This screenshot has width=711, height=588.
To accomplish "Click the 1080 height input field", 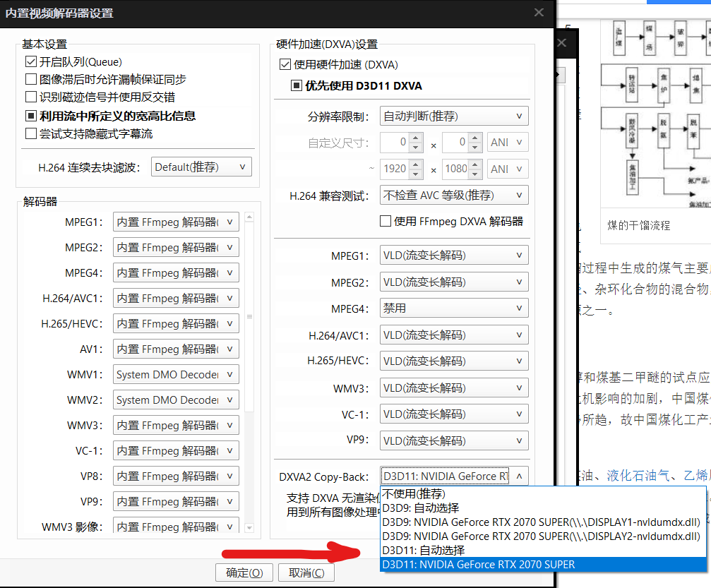I will pyautogui.click(x=455, y=169).
